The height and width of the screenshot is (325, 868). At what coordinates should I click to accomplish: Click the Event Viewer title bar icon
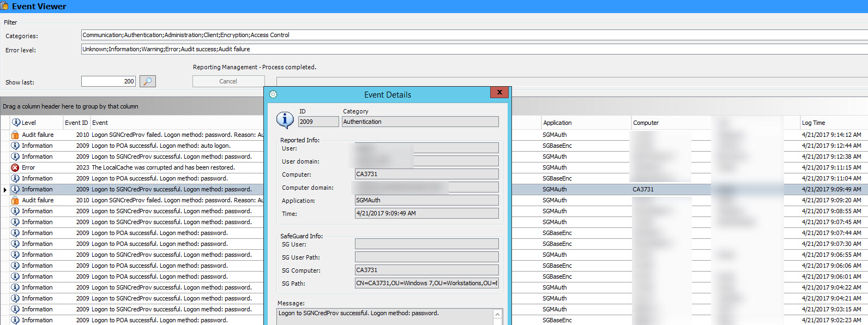(4, 6)
